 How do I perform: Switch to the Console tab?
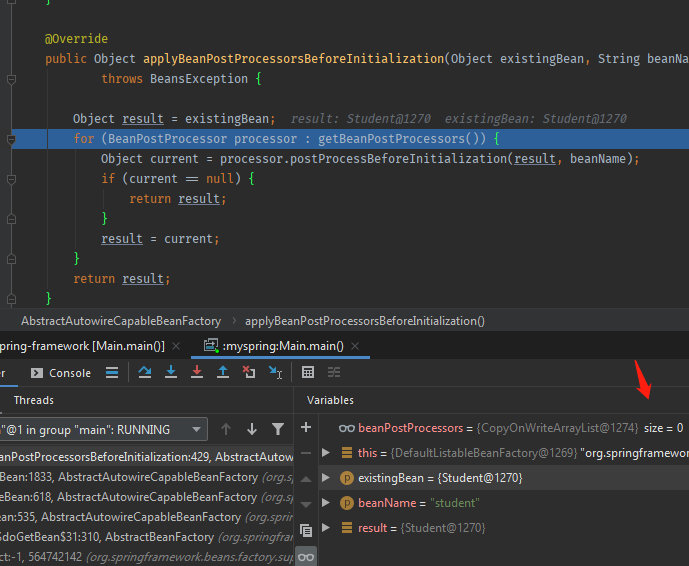tap(61, 373)
